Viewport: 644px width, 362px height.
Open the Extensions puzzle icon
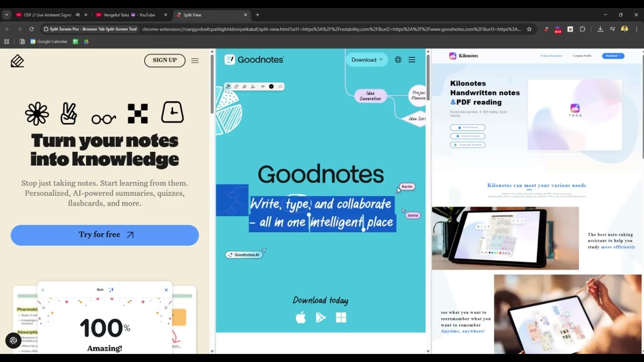coord(583,29)
